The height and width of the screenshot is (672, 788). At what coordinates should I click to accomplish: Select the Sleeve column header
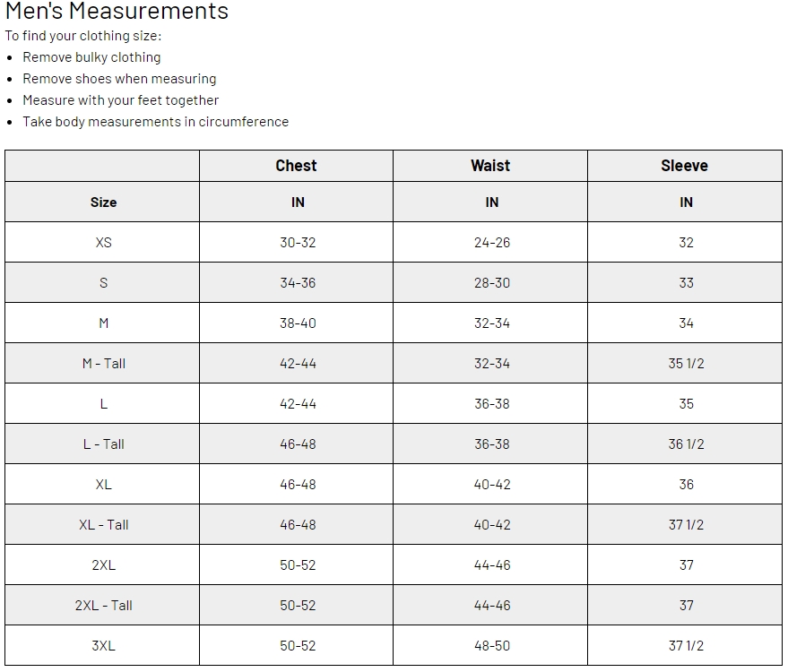tap(684, 166)
